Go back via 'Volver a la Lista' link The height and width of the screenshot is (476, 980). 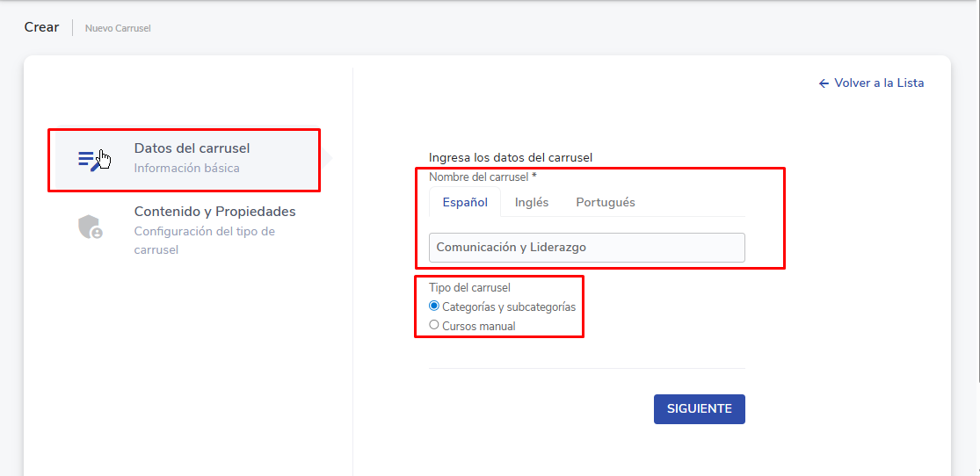(879, 83)
